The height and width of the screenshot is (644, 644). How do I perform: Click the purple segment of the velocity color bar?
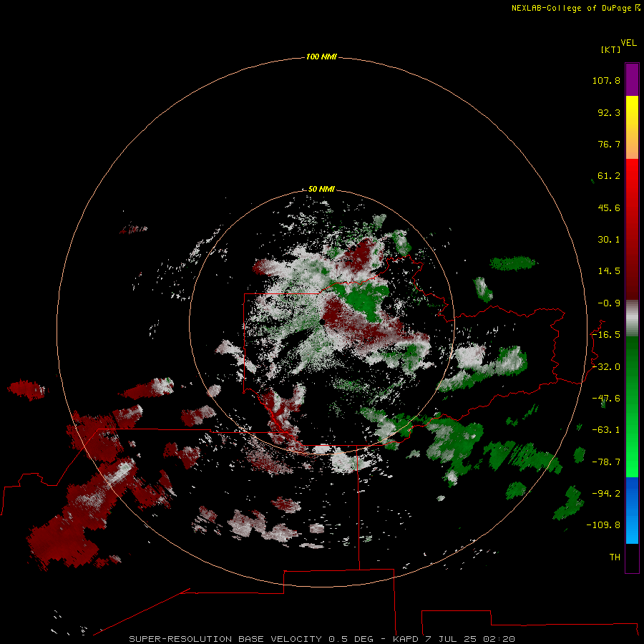[x=632, y=79]
